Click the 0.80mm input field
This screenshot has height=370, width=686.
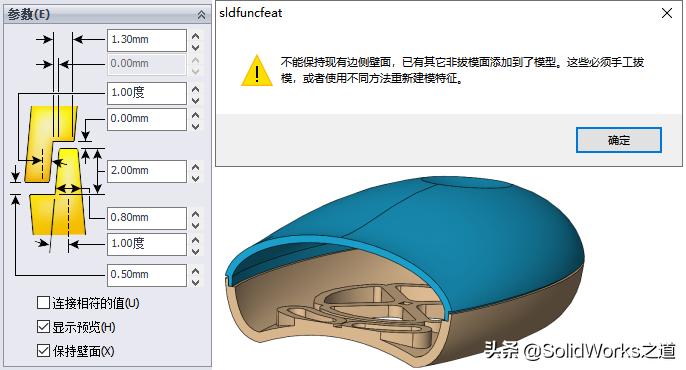(147, 218)
